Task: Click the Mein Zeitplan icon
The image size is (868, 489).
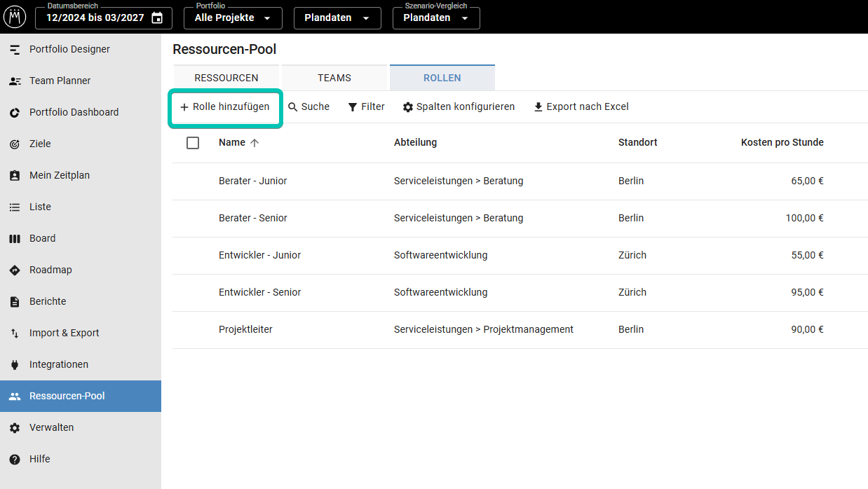Action: click(15, 176)
